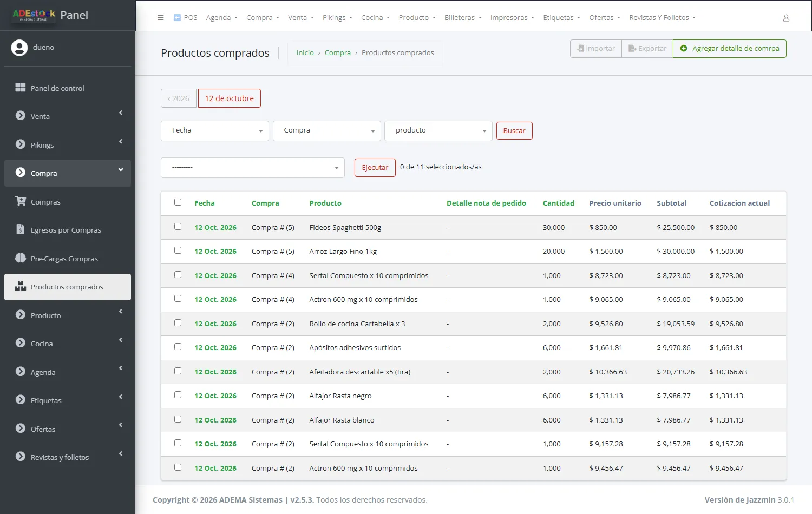Click the Ofertas sidebar circle arrow icon
Image resolution: width=812 pixels, height=514 pixels.
click(21, 429)
